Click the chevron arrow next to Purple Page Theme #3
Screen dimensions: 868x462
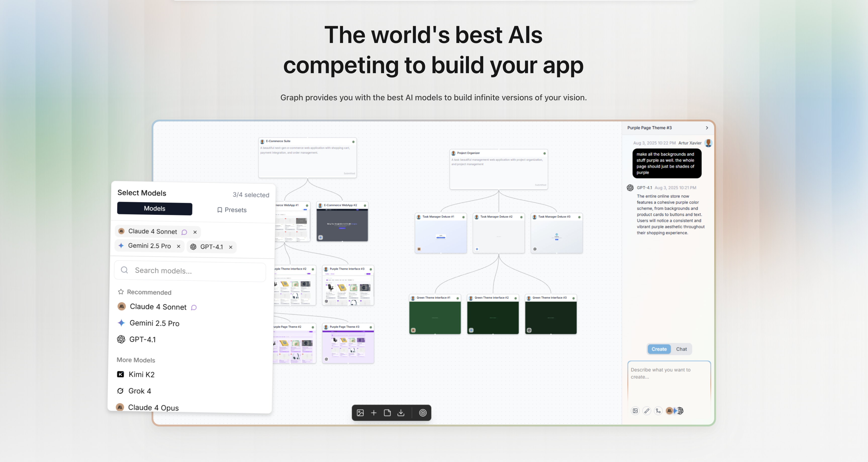[x=707, y=128]
